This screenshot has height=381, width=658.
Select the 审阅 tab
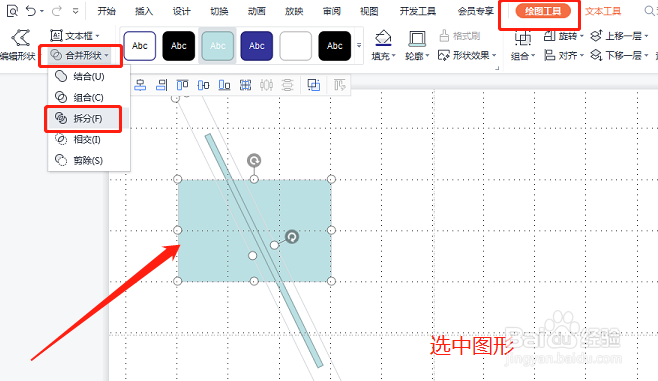click(332, 11)
